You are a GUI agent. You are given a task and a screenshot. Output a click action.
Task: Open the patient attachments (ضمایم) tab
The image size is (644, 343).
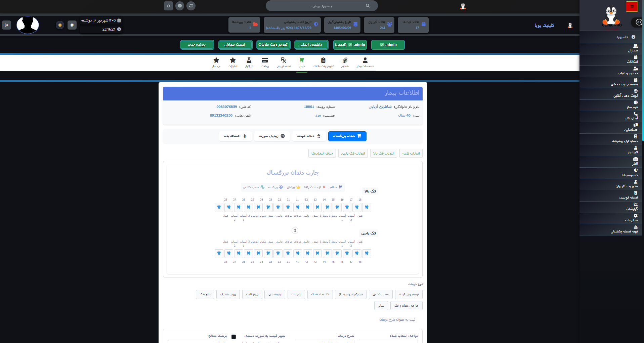point(345,62)
